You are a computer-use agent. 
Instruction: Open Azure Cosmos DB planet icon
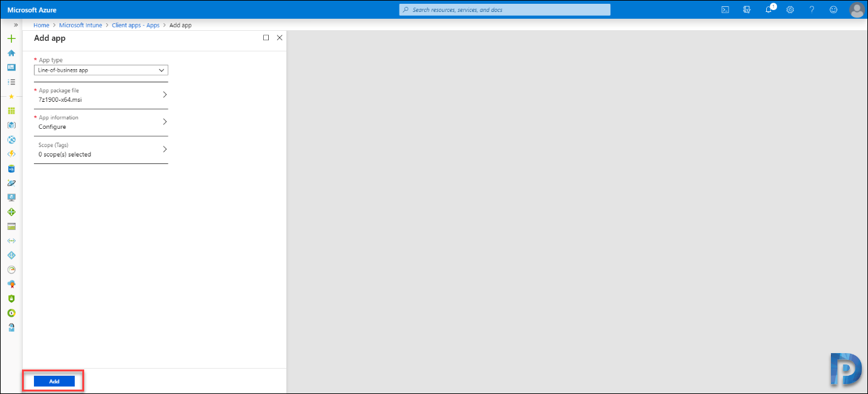pos(11,183)
